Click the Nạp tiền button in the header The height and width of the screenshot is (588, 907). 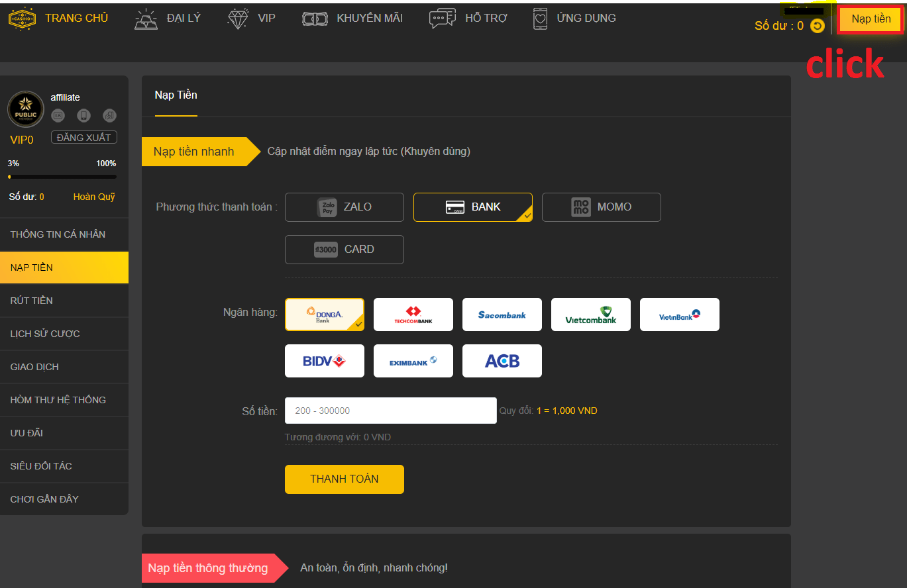coord(871,19)
